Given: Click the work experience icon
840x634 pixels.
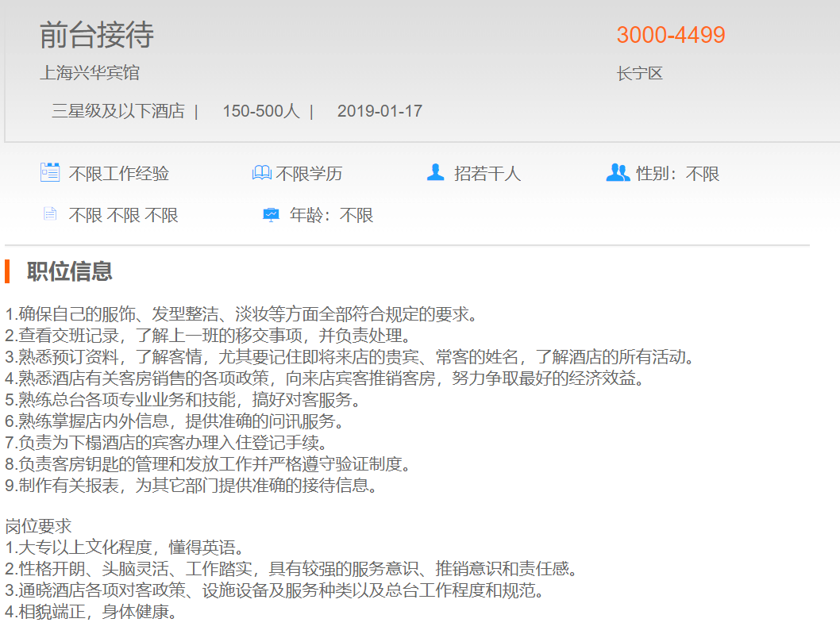Looking at the screenshot, I should 50,172.
